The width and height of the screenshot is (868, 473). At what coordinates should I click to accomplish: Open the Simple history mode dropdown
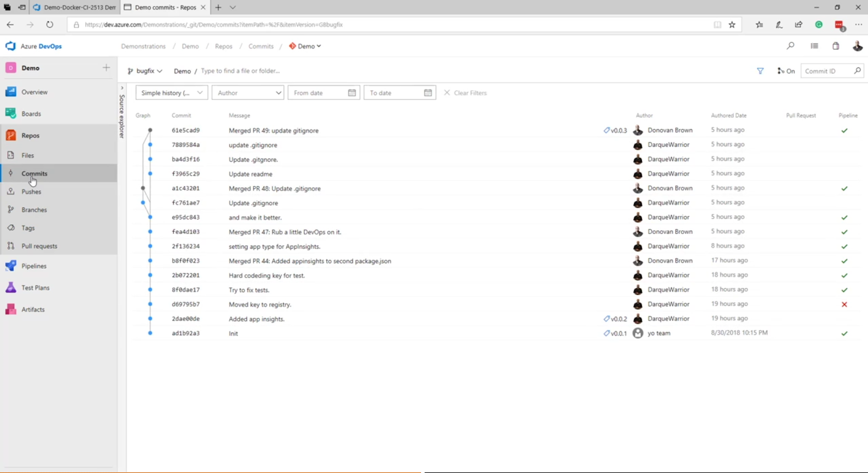[x=171, y=93]
